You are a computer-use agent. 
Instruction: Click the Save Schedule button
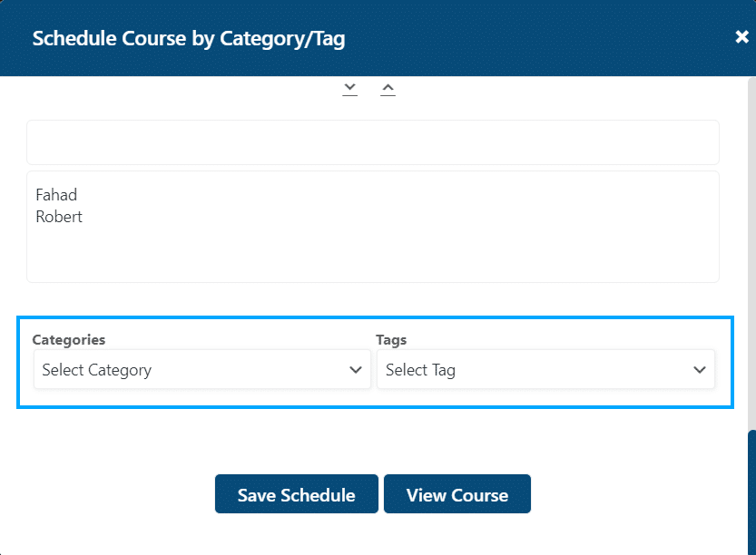click(x=297, y=494)
